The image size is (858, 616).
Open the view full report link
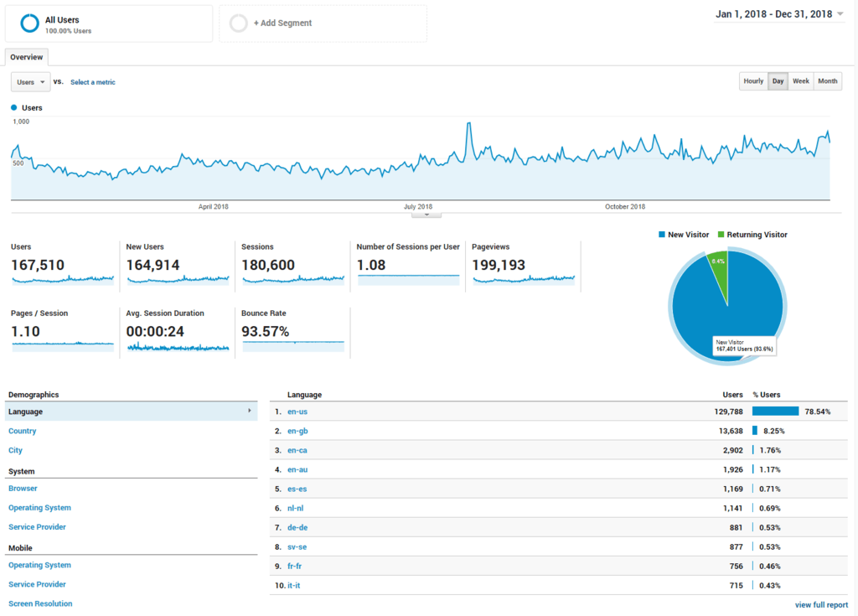(821, 605)
